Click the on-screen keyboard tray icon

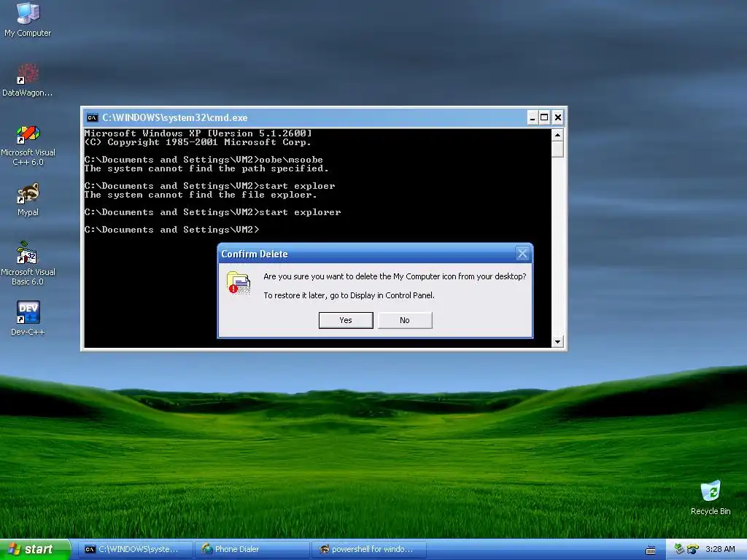[650, 550]
